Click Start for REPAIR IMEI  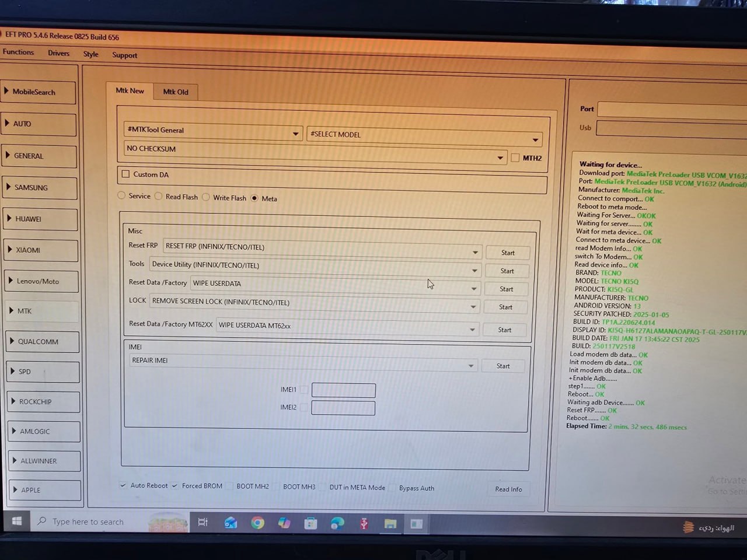coord(503,366)
